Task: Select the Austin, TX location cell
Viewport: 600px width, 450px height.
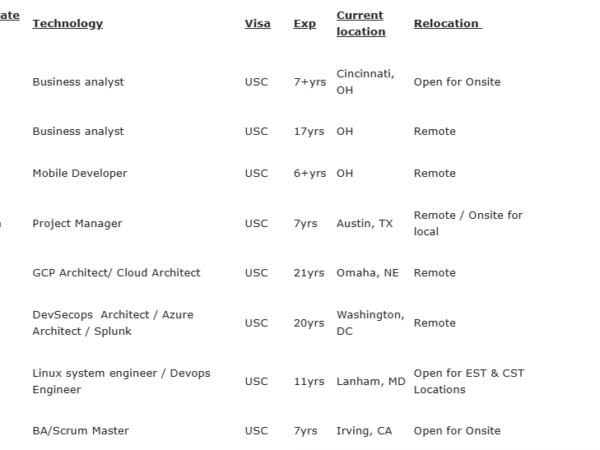Action: click(365, 224)
